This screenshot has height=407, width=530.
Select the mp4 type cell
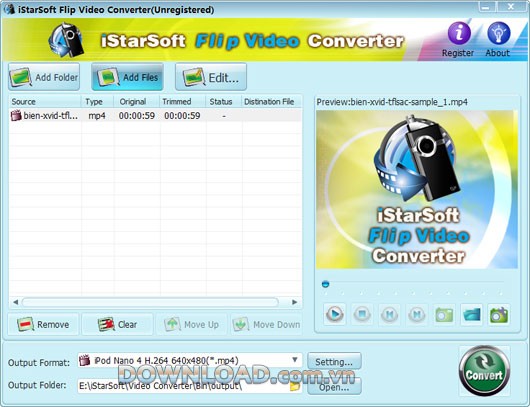point(97,116)
